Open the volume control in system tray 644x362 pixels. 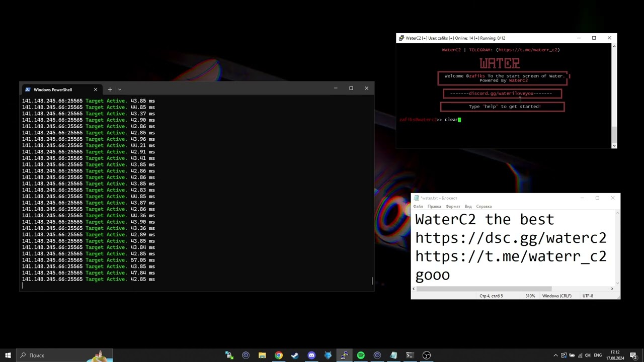click(x=588, y=355)
